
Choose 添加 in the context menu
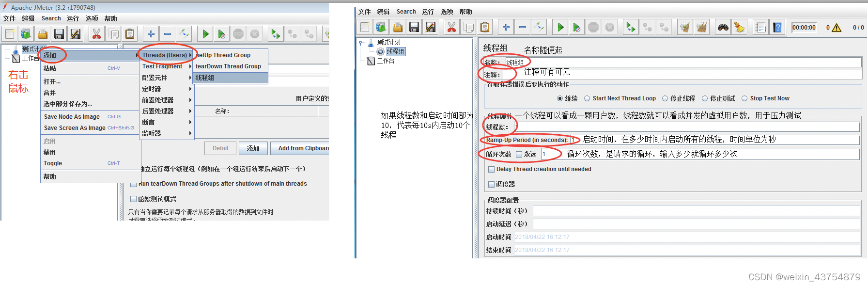(x=91, y=55)
